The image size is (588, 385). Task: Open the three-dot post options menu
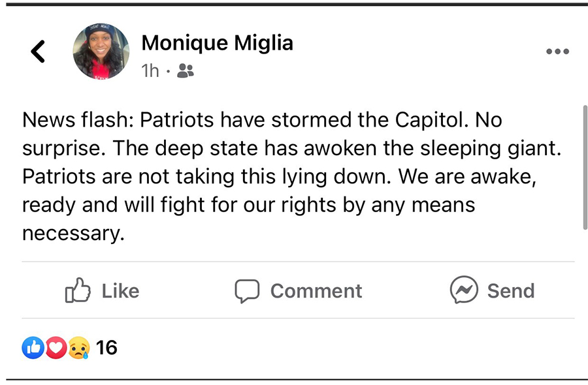coord(557,52)
